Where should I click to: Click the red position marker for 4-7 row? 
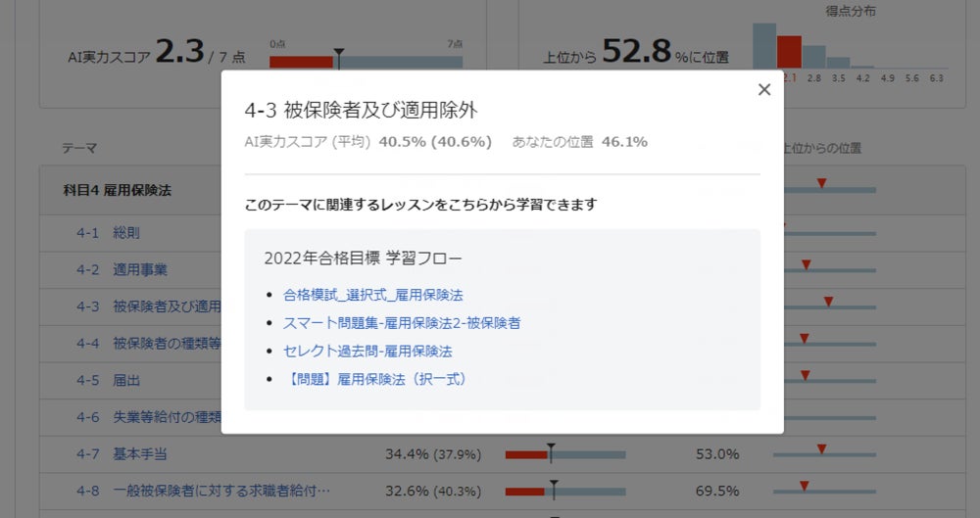821,448
